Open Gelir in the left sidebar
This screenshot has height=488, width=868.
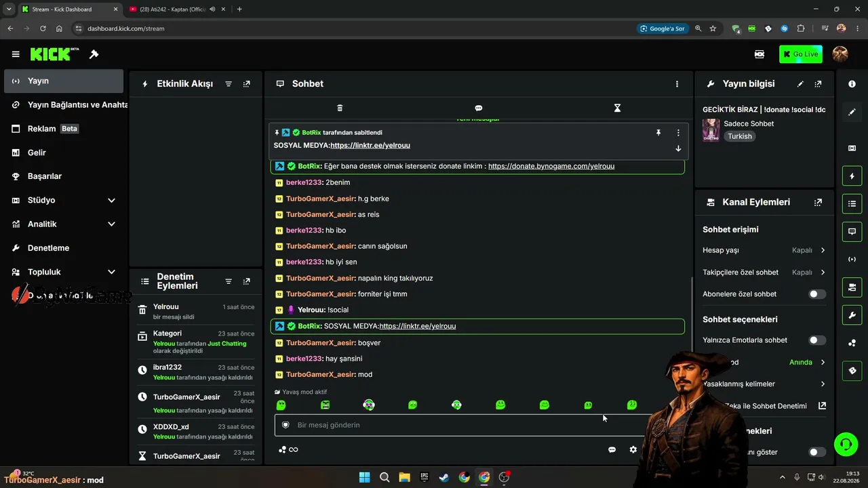tap(64, 153)
